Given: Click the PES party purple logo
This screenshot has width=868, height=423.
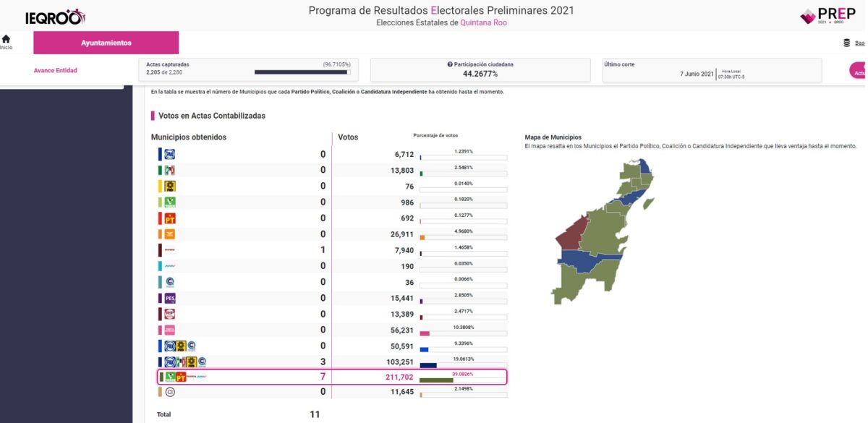Looking at the screenshot, I should click(x=170, y=298).
